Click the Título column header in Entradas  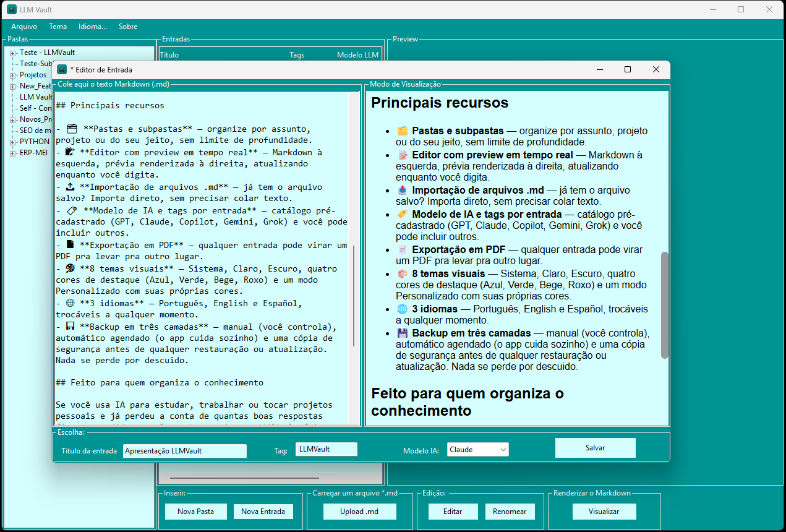click(x=169, y=55)
